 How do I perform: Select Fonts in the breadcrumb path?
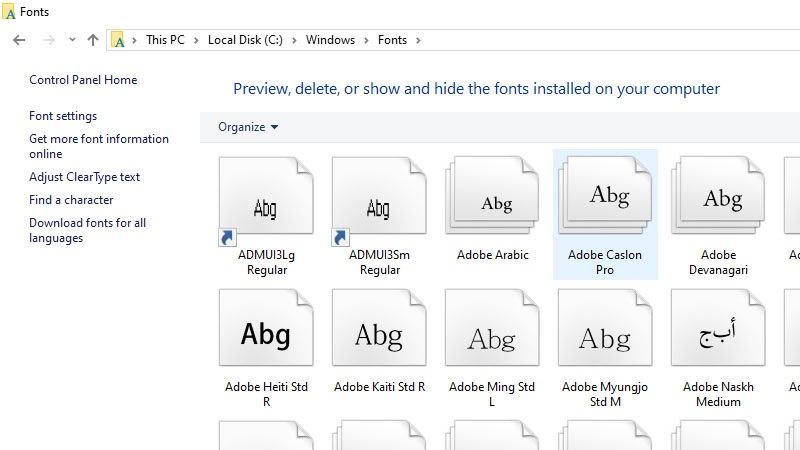click(392, 40)
